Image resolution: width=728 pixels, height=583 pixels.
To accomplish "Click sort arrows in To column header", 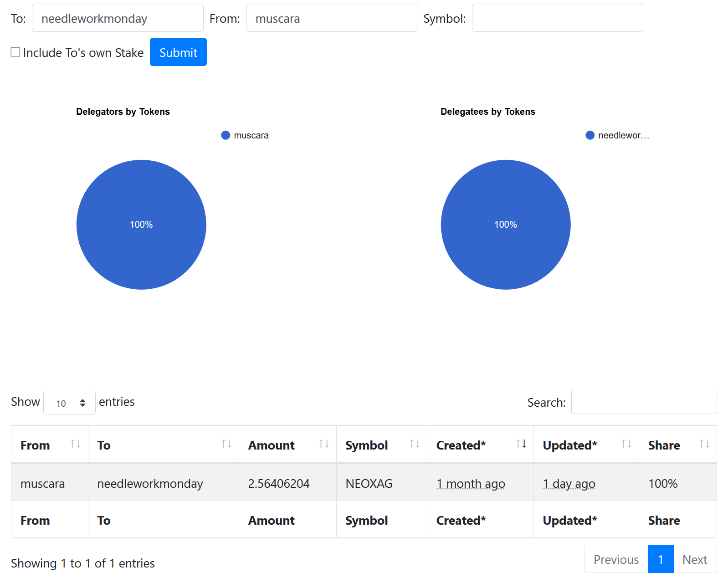I will pos(226,444).
